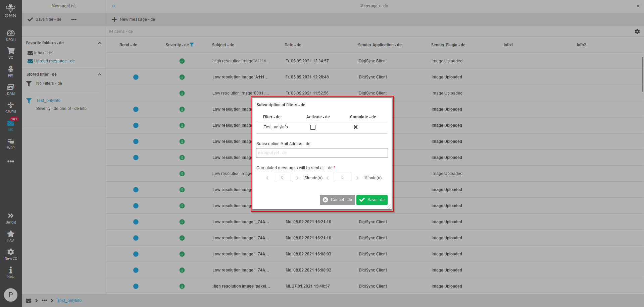Screen dimensions: 644x307
Task: Open the PIM module icon
Action: point(11,71)
